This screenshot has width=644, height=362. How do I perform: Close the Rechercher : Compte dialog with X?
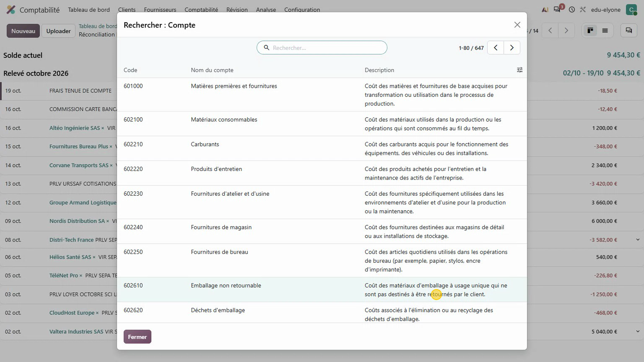(x=517, y=25)
